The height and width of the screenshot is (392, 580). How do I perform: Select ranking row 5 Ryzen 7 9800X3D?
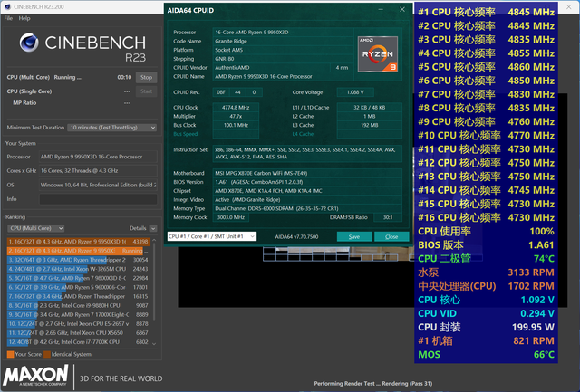[78, 278]
